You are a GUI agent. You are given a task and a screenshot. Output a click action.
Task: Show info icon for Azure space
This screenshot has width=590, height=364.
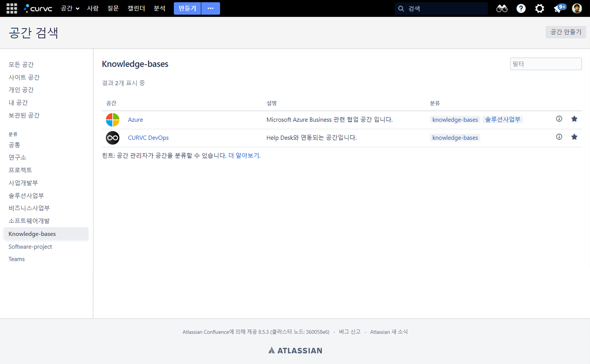(559, 119)
